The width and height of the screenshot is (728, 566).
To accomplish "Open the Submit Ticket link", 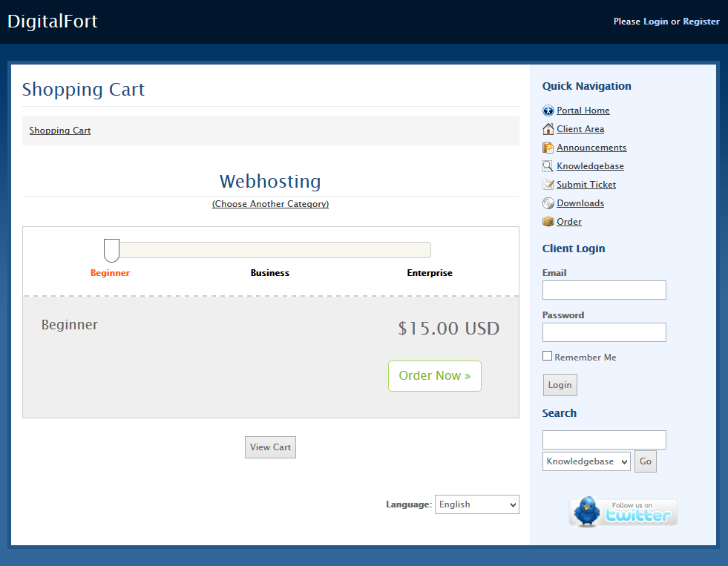I will click(586, 185).
